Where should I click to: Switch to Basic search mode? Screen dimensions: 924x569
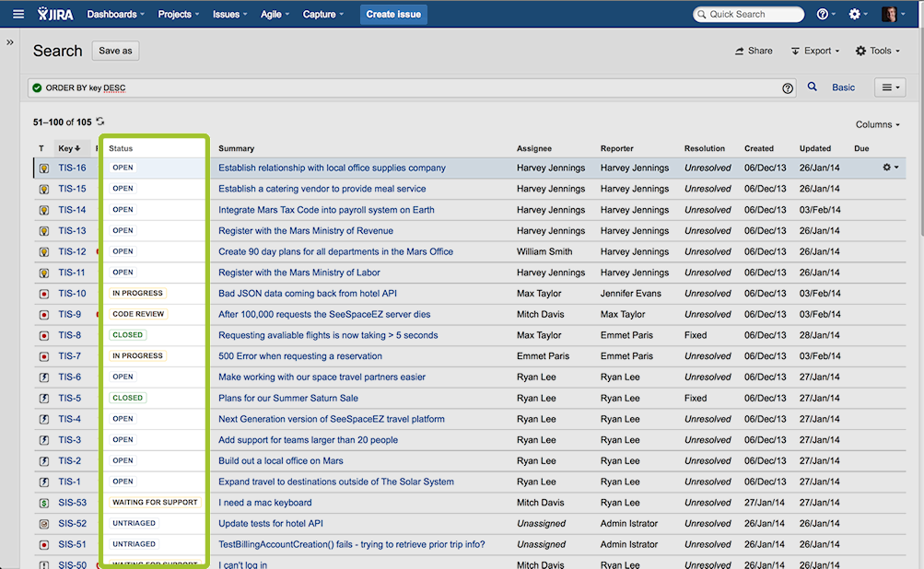843,87
